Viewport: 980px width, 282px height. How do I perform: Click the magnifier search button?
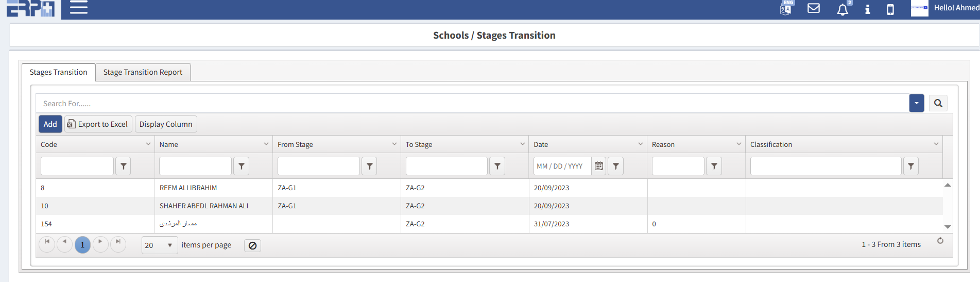pos(938,103)
